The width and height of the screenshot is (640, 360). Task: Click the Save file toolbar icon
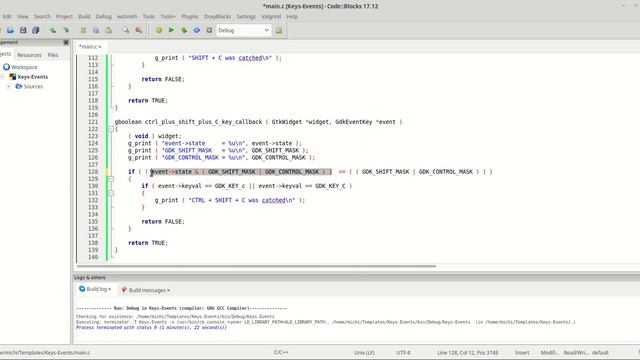click(23, 30)
